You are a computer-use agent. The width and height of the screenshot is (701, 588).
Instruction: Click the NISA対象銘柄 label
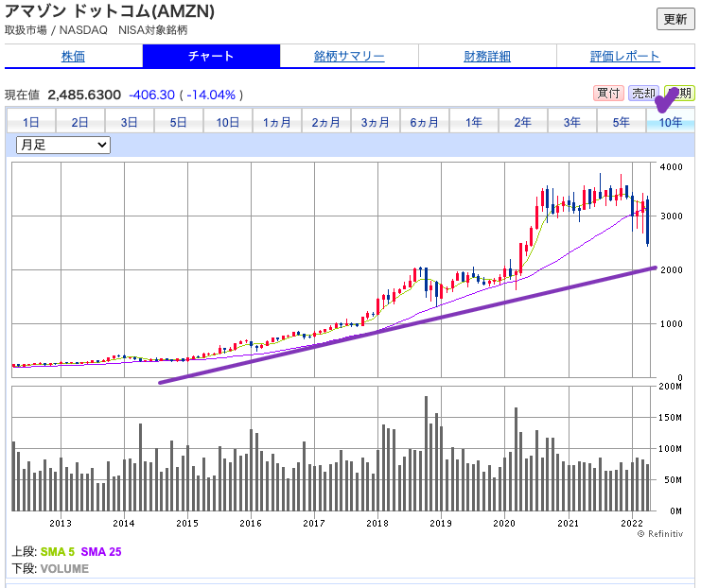(x=153, y=30)
